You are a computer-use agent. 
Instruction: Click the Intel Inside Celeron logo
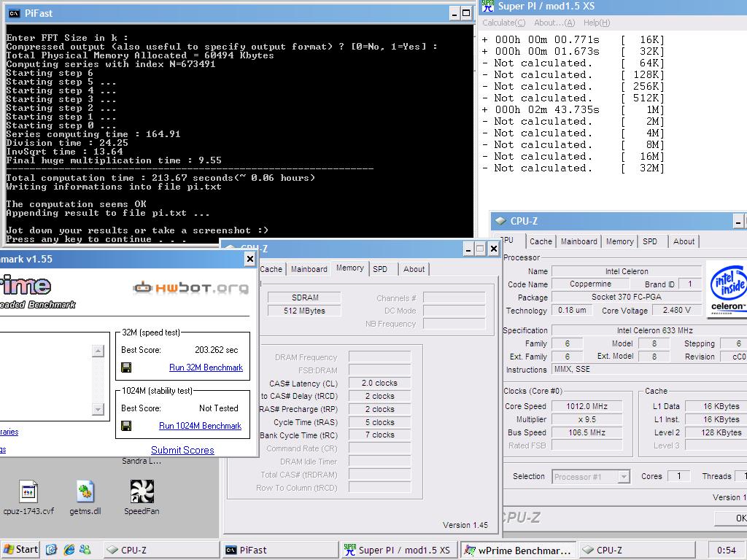click(x=727, y=289)
